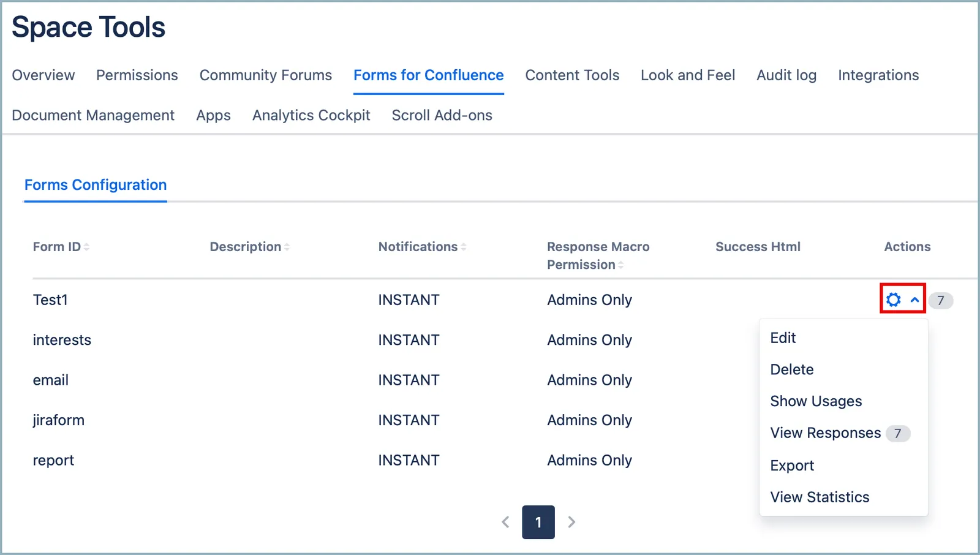980x555 pixels.
Task: Click the Success Html column header
Action: point(758,247)
